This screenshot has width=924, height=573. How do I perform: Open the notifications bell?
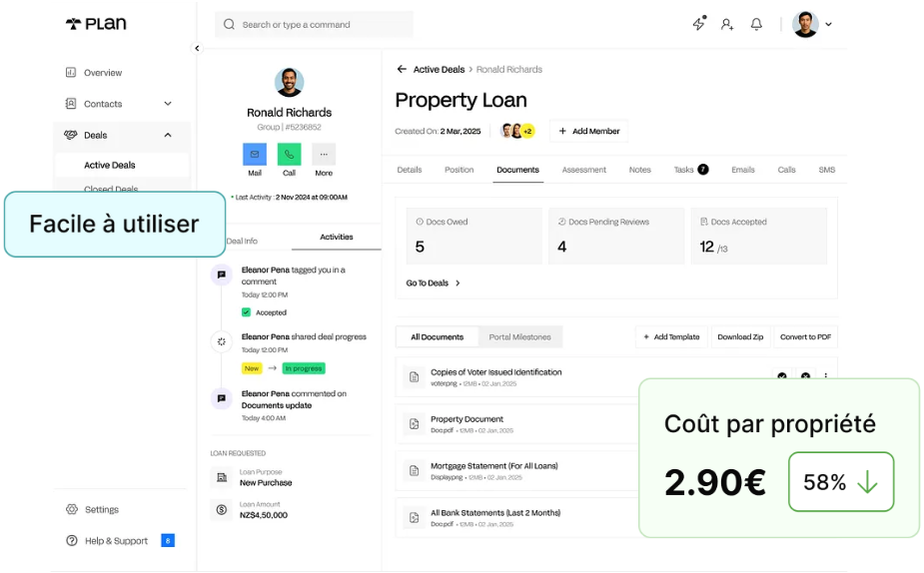(x=756, y=24)
